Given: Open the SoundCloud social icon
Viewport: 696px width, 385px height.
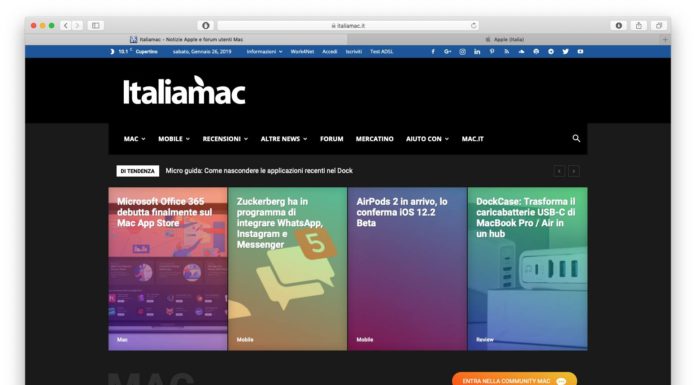Looking at the screenshot, I should coord(521,52).
